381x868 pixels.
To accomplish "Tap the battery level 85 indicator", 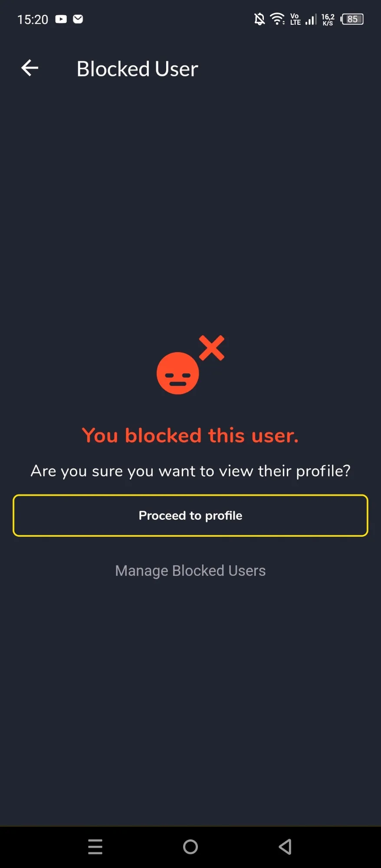I will click(x=352, y=19).
